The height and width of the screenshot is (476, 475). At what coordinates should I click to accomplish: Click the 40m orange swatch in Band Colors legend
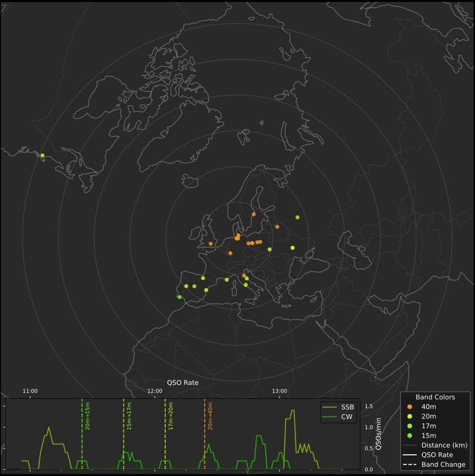click(410, 407)
